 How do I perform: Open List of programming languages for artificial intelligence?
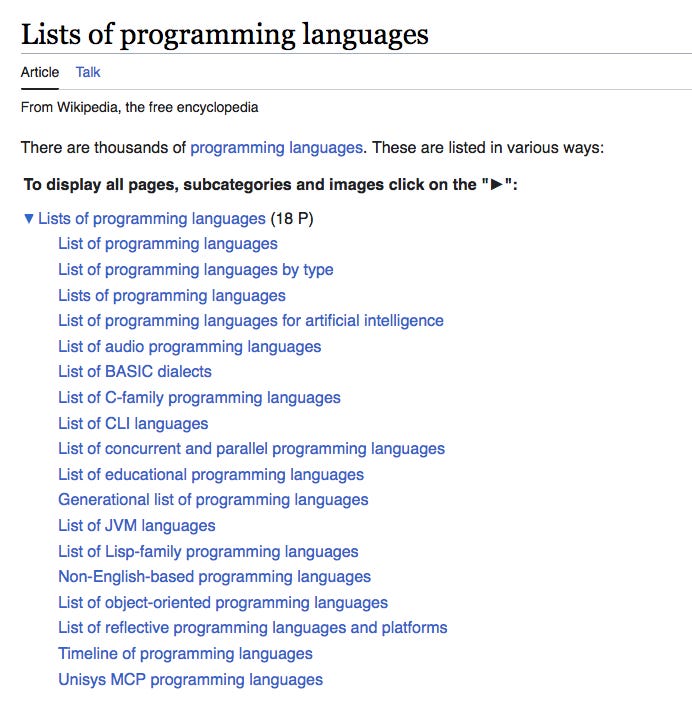tap(251, 321)
